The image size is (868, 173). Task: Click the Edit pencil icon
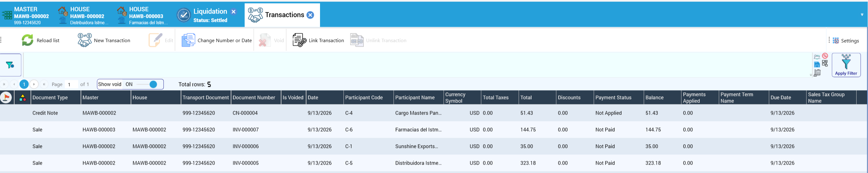155,40
